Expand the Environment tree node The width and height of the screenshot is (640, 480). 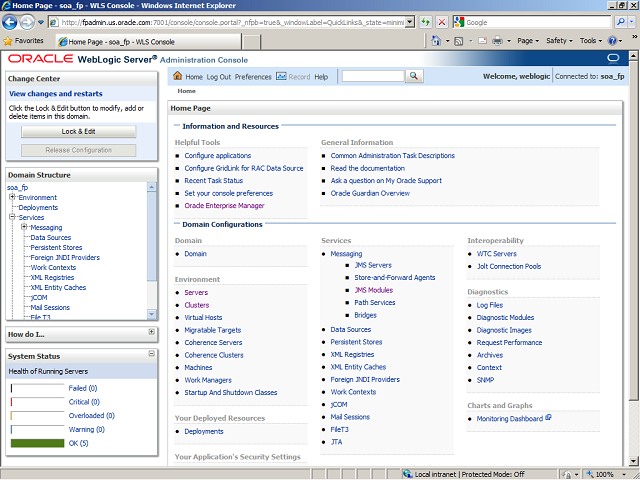pos(12,197)
